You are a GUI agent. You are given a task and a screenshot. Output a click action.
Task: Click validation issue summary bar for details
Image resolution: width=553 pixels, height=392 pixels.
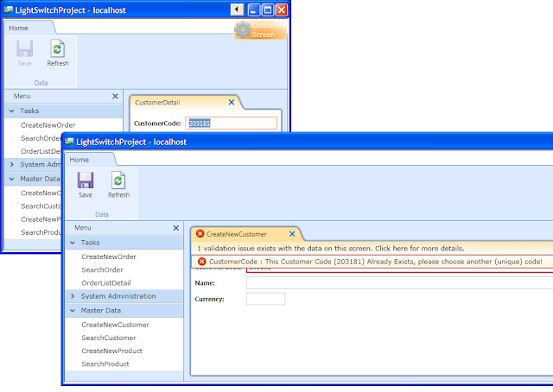pos(372,249)
